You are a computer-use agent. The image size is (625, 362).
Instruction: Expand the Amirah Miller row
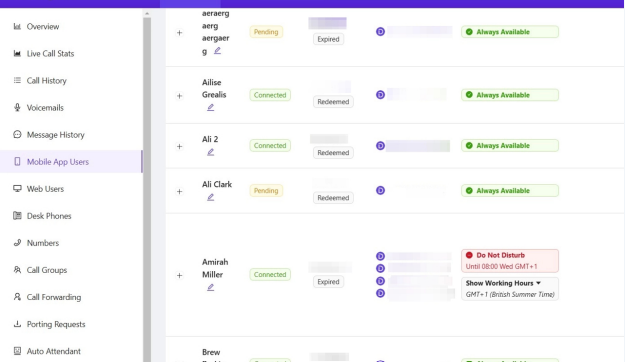[179, 275]
